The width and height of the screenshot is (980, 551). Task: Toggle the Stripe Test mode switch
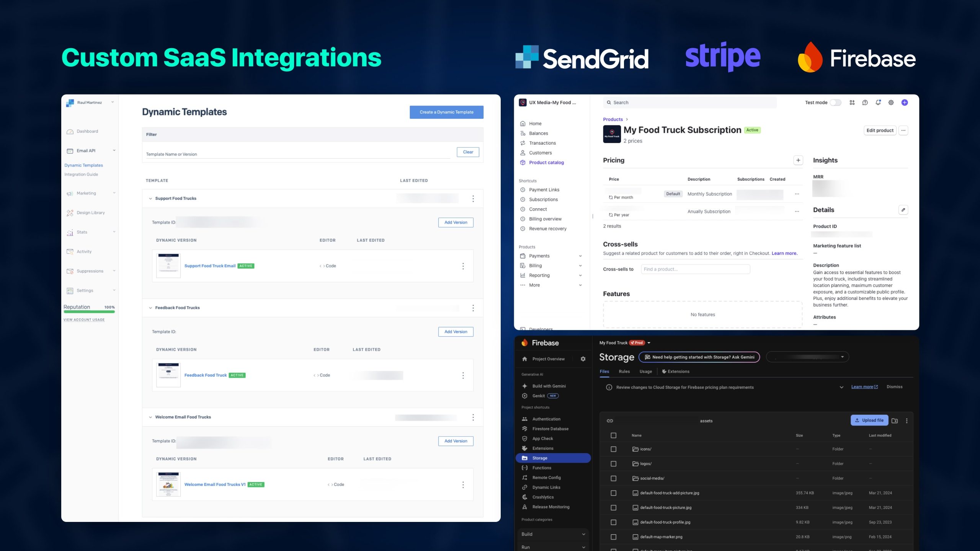click(835, 103)
